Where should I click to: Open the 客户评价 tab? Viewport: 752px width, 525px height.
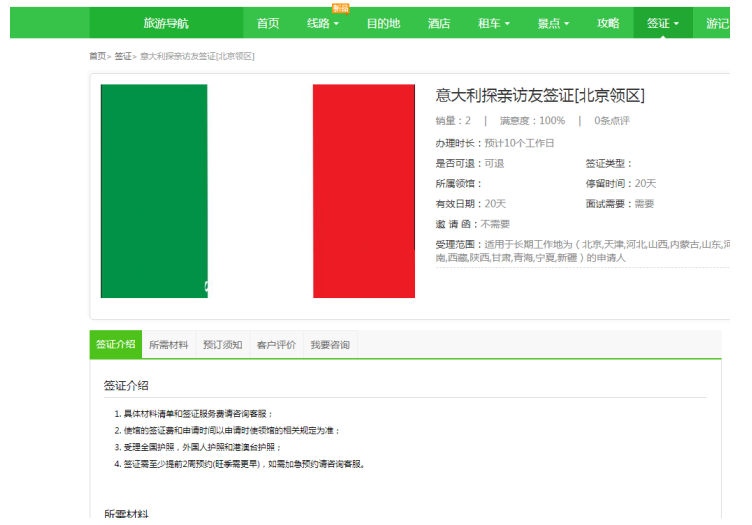point(276,345)
